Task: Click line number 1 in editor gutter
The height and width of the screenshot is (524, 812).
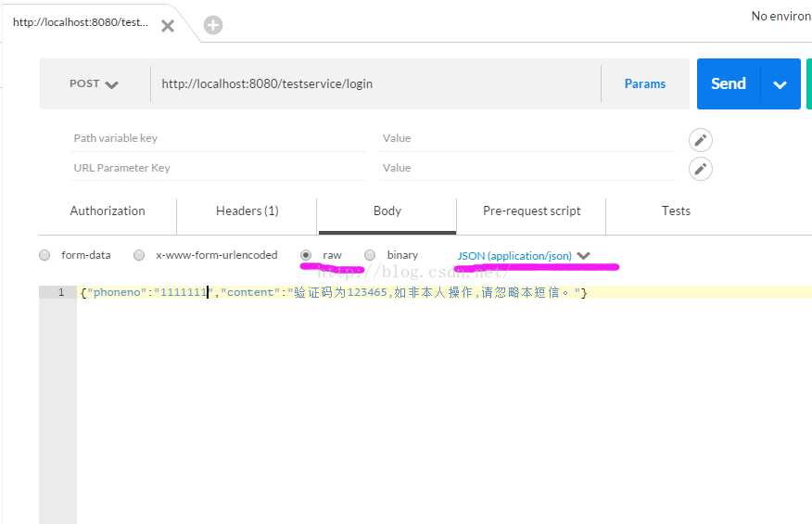Action: 60,292
